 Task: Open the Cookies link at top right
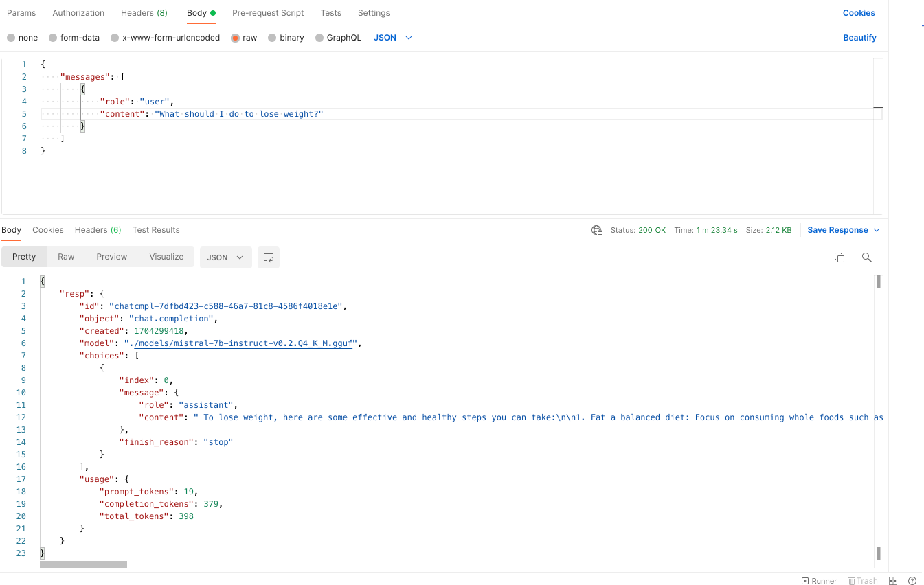click(x=859, y=13)
